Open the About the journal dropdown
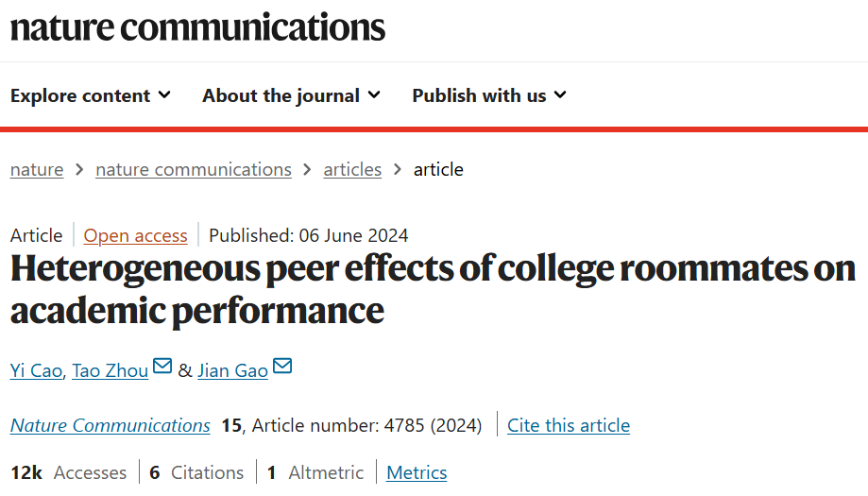 tap(291, 95)
